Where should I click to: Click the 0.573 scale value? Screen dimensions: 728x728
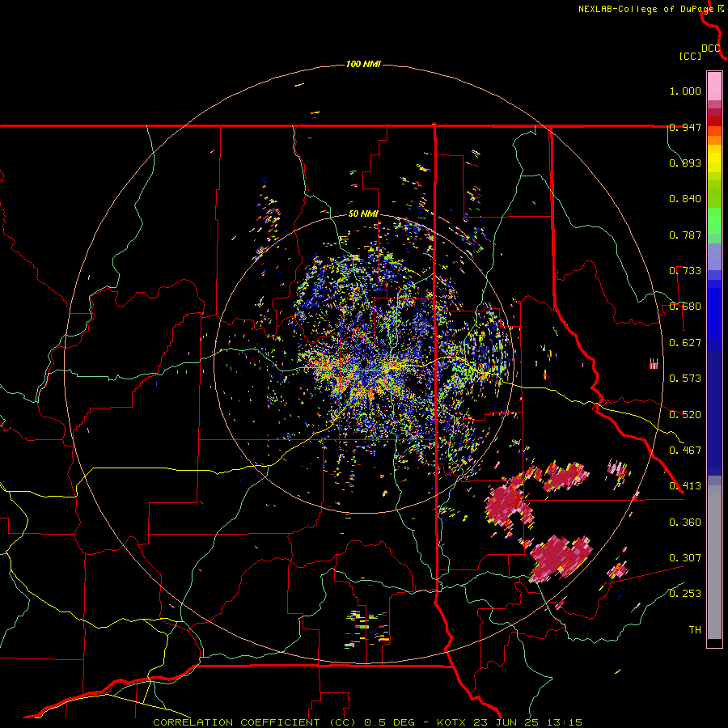pyautogui.click(x=685, y=379)
